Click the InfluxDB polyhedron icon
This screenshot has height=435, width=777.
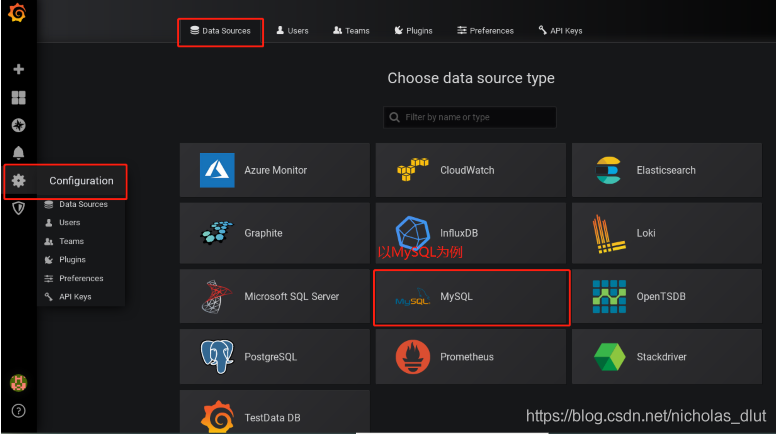(413, 232)
